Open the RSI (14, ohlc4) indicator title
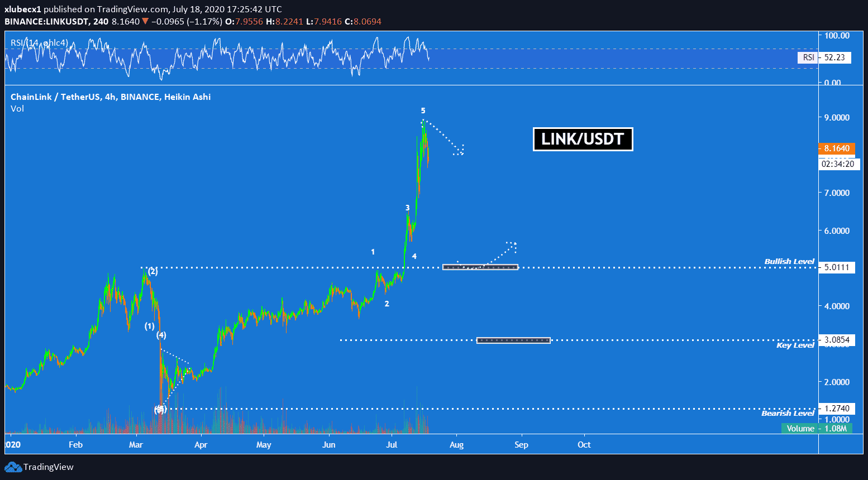The width and height of the screenshot is (868, 480). pyautogui.click(x=39, y=42)
